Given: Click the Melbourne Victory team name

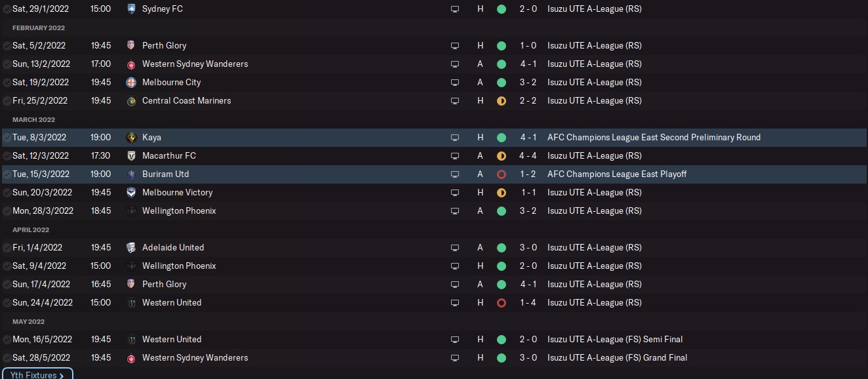Looking at the screenshot, I should pyautogui.click(x=177, y=193).
